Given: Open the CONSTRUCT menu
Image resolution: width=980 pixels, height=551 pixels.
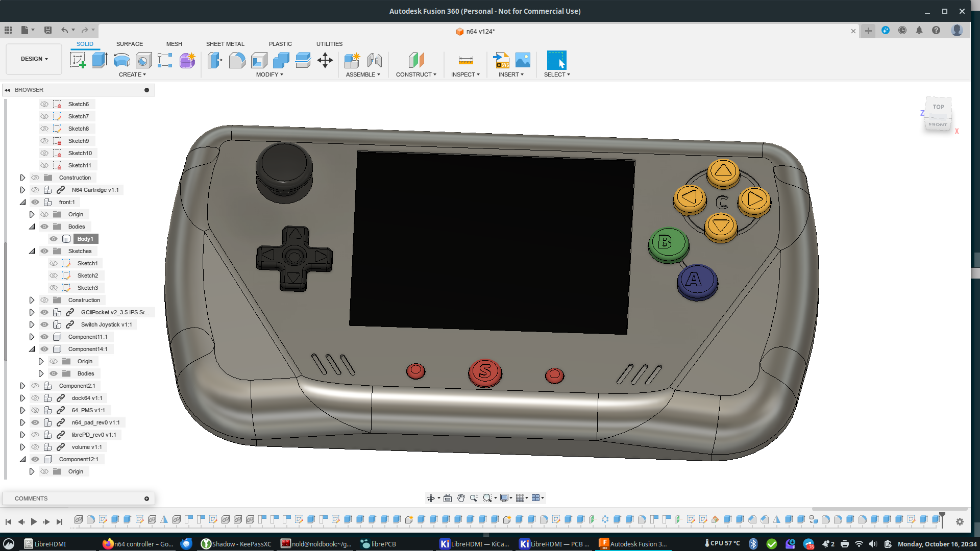Looking at the screenshot, I should [416, 74].
